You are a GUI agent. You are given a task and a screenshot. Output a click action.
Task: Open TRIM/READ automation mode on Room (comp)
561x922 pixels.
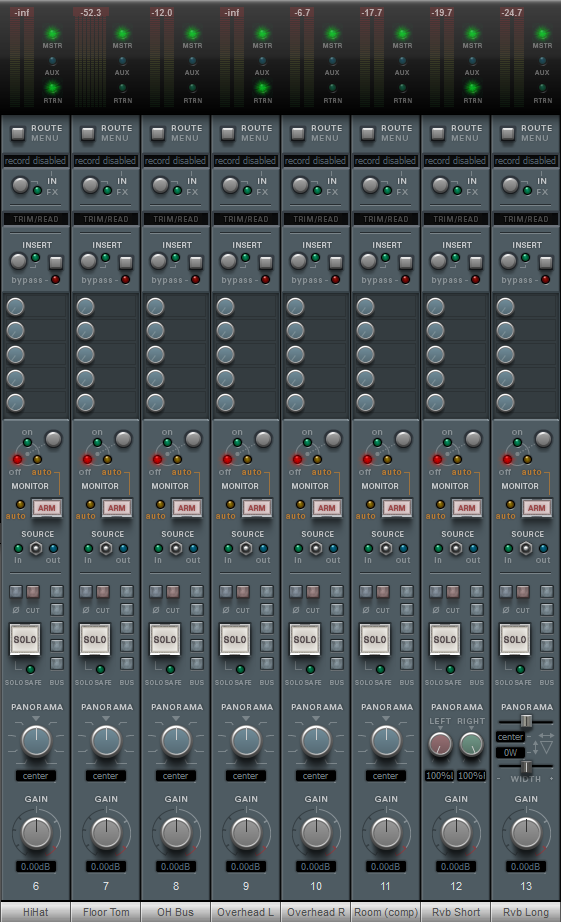pyautogui.click(x=386, y=219)
